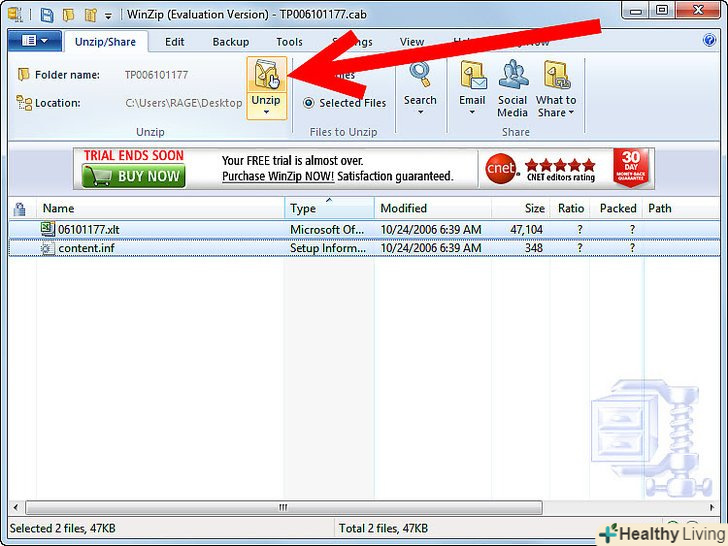Screen dimensions: 728x546
Task: Click the Unzip folder icon button
Action: coord(266,74)
